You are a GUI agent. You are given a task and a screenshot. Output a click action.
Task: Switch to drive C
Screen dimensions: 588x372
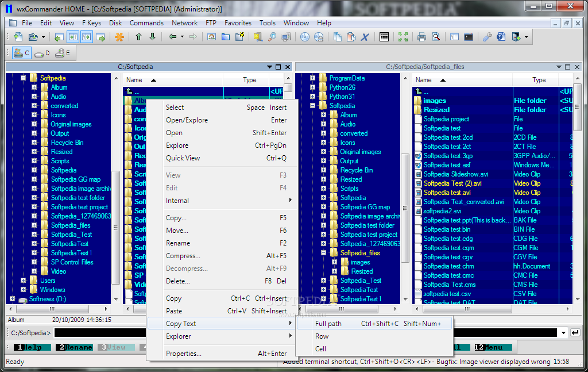21,53
